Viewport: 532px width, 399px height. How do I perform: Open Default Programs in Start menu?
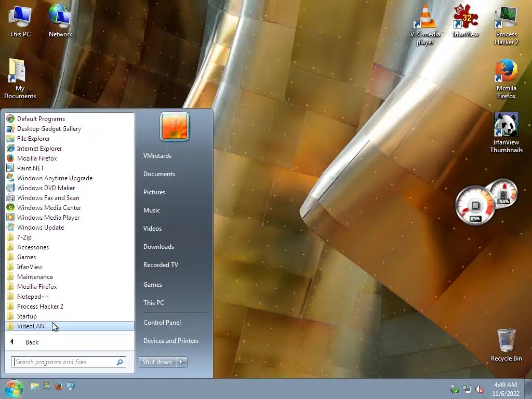click(x=70, y=119)
